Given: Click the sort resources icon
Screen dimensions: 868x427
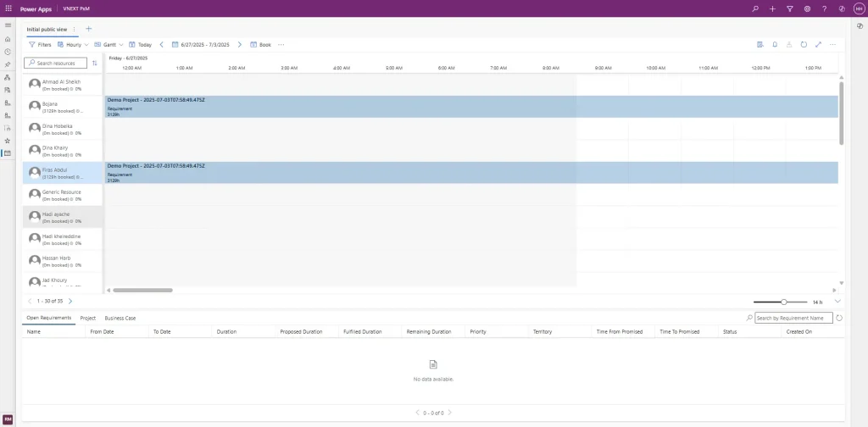Looking at the screenshot, I should pos(94,63).
